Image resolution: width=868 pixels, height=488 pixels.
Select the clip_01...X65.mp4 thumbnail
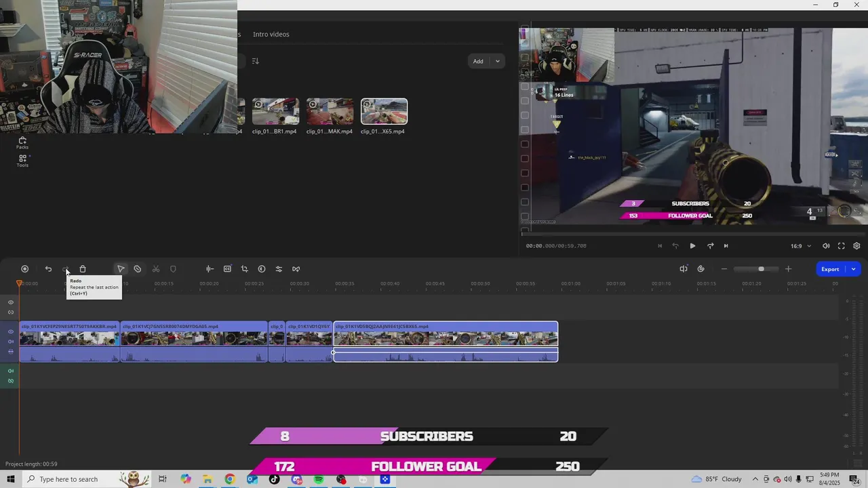point(384,112)
